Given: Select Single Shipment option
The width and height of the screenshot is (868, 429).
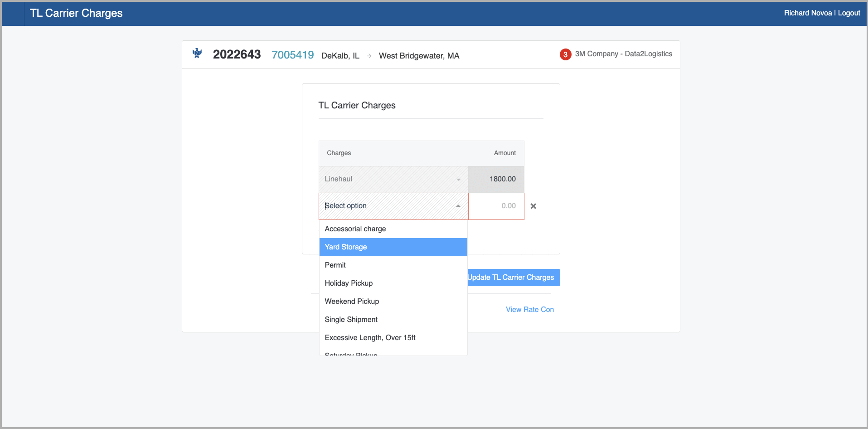Looking at the screenshot, I should [393, 320].
